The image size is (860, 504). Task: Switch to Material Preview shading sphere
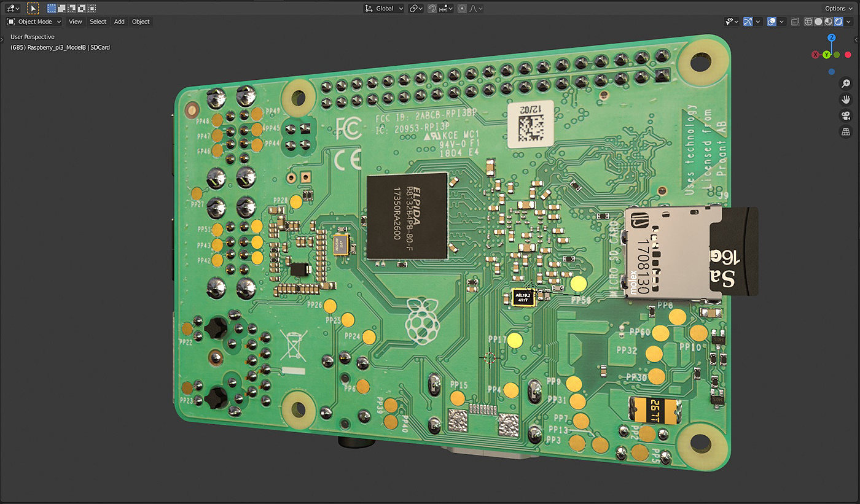point(827,21)
